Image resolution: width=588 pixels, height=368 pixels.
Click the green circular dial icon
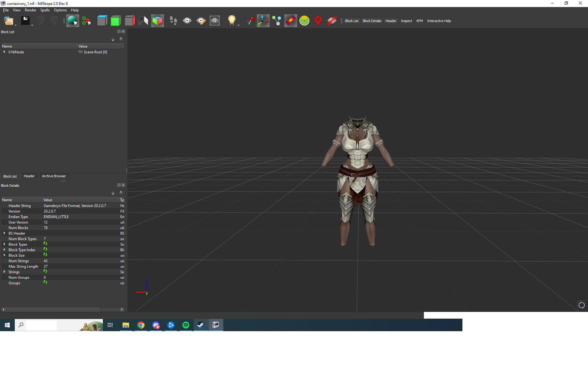point(304,21)
